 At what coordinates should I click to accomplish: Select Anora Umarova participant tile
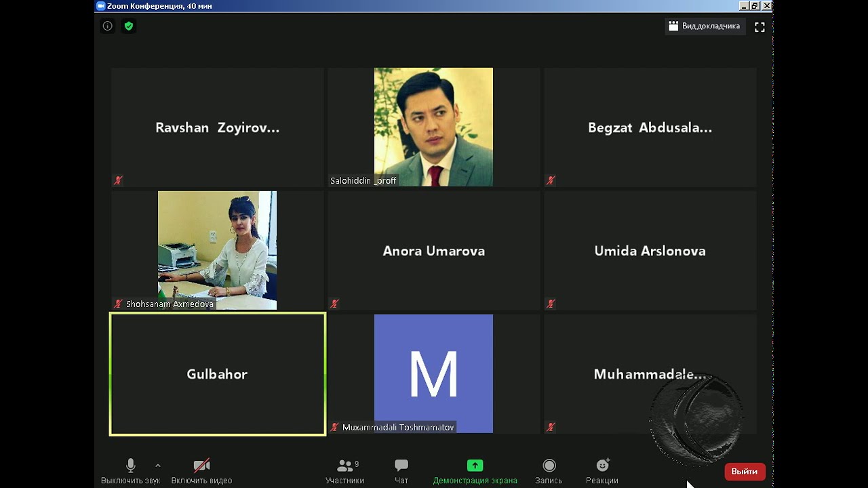(433, 250)
